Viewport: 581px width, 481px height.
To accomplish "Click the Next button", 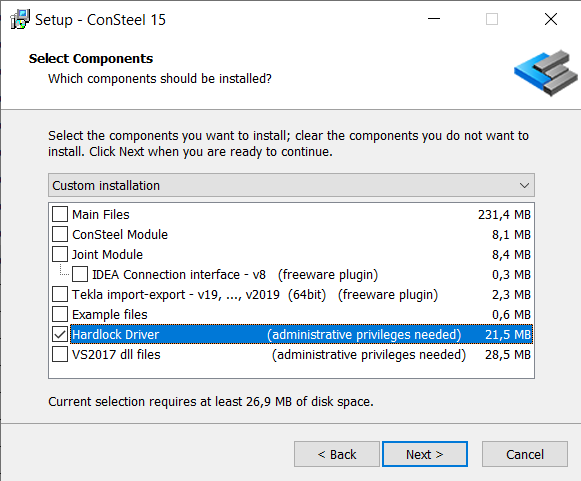I will pos(425,454).
